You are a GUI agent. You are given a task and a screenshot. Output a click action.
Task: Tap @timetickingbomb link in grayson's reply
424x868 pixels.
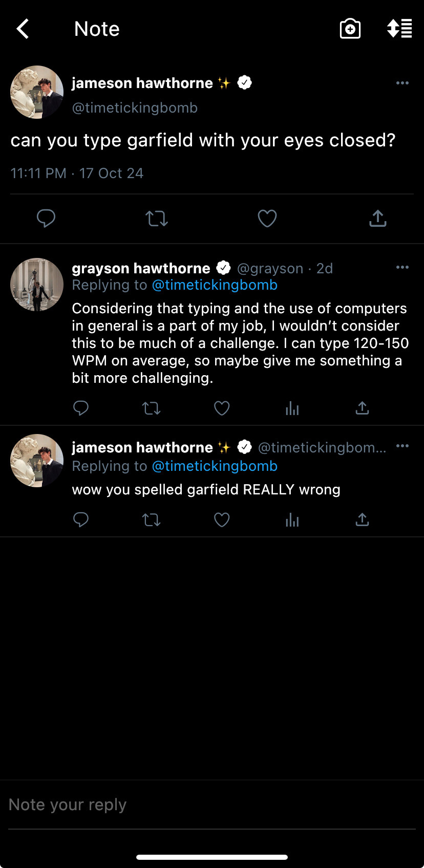[215, 285]
